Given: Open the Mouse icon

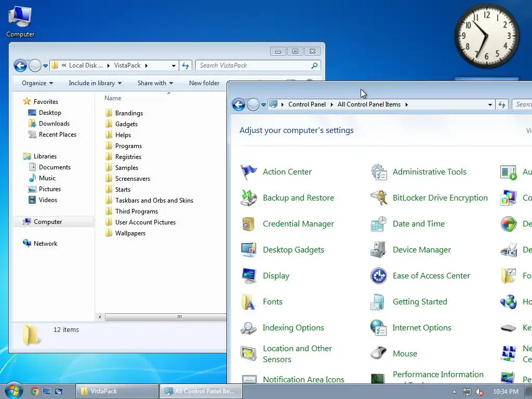Looking at the screenshot, I should coord(379,353).
